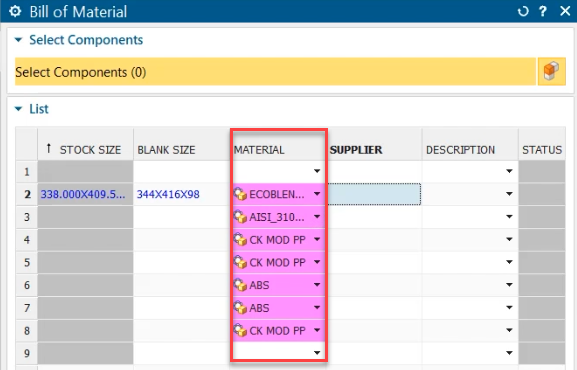The image size is (577, 370).
Task: Open row 6 ABS material dropdown arrow
Action: 317,285
